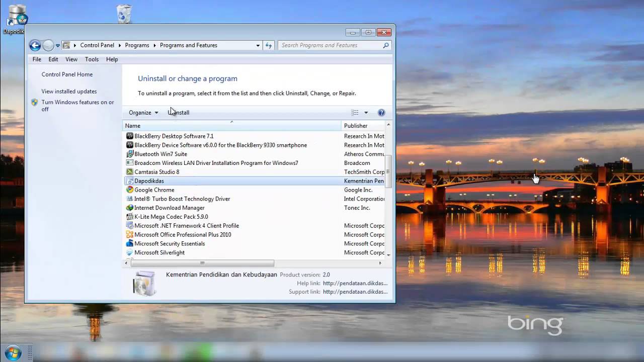Click the "Broadcom" publisher cell
Screen dimensions: 644x362
[x=357, y=163]
